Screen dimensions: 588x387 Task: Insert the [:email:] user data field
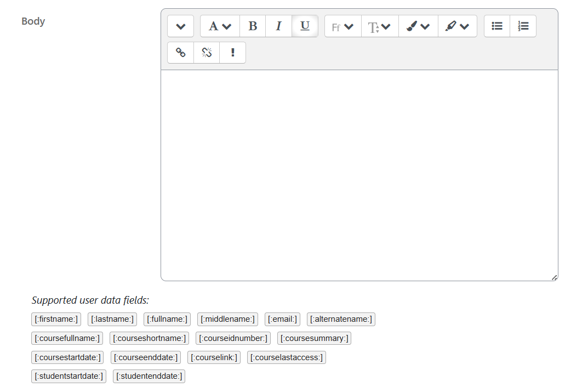282,319
